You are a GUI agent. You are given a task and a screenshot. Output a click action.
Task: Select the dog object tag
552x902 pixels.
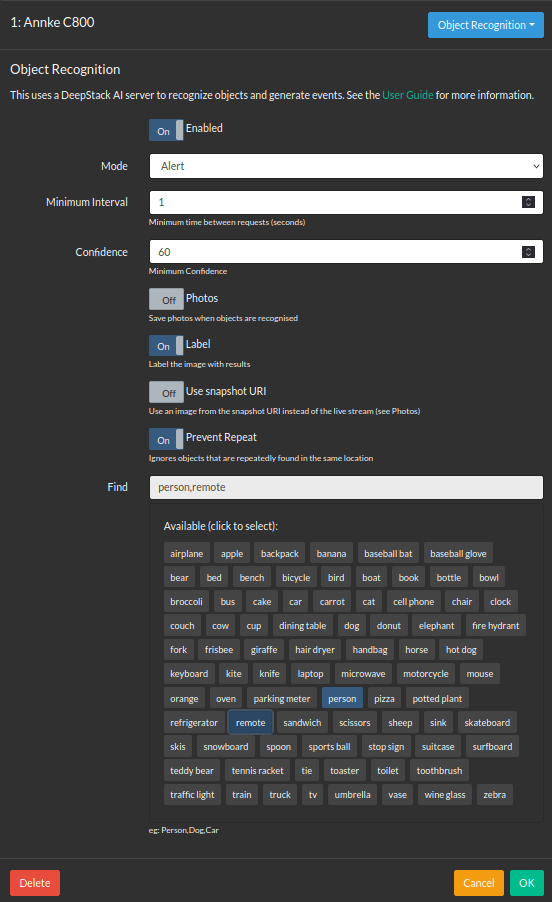[352, 626]
